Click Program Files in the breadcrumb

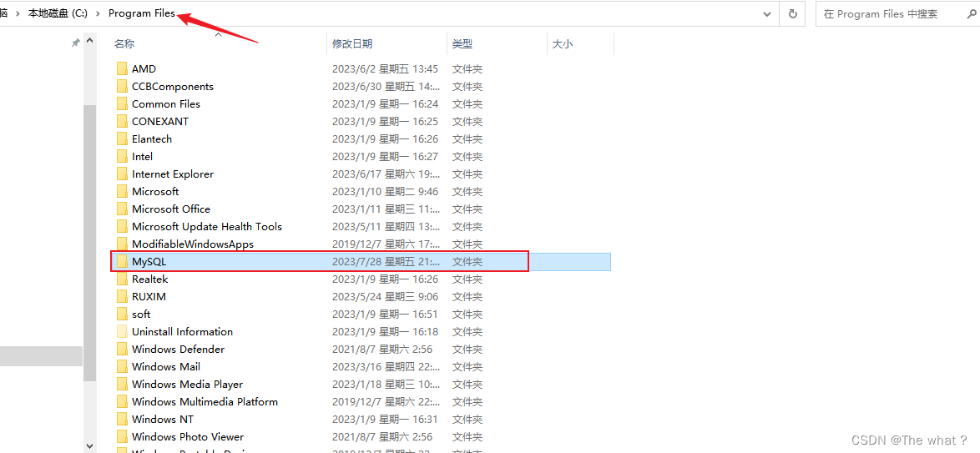[142, 13]
